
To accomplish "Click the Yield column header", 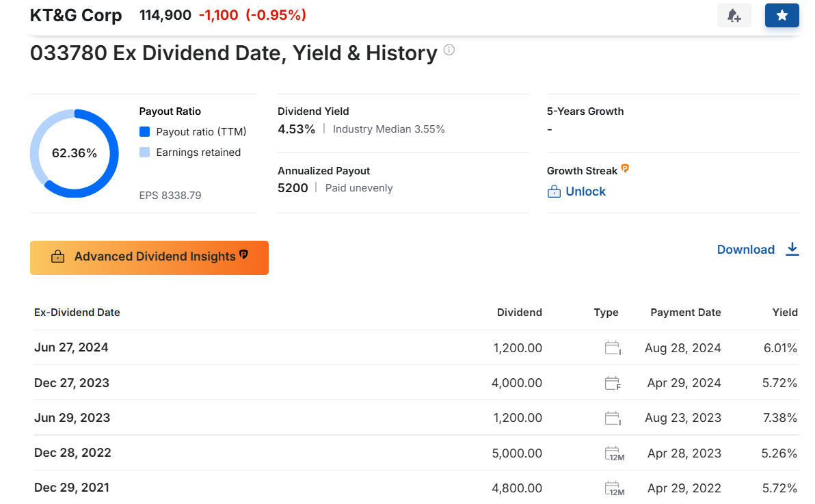I will coord(785,313).
